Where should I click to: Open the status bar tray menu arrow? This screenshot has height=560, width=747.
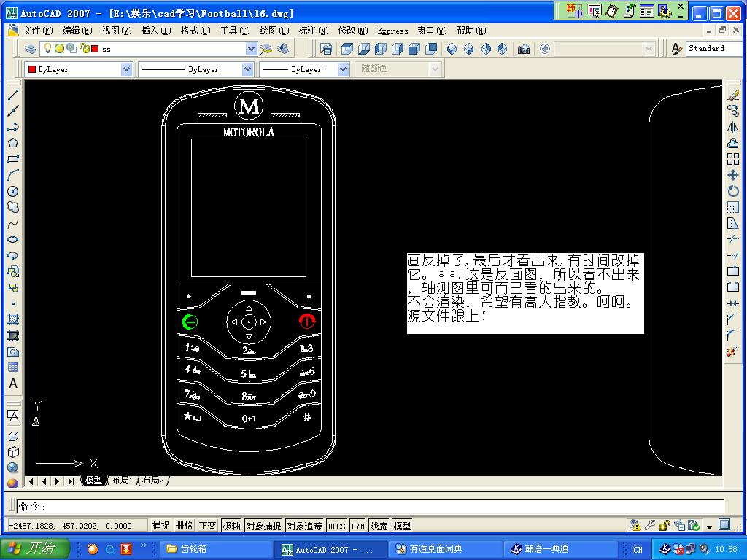[709, 526]
